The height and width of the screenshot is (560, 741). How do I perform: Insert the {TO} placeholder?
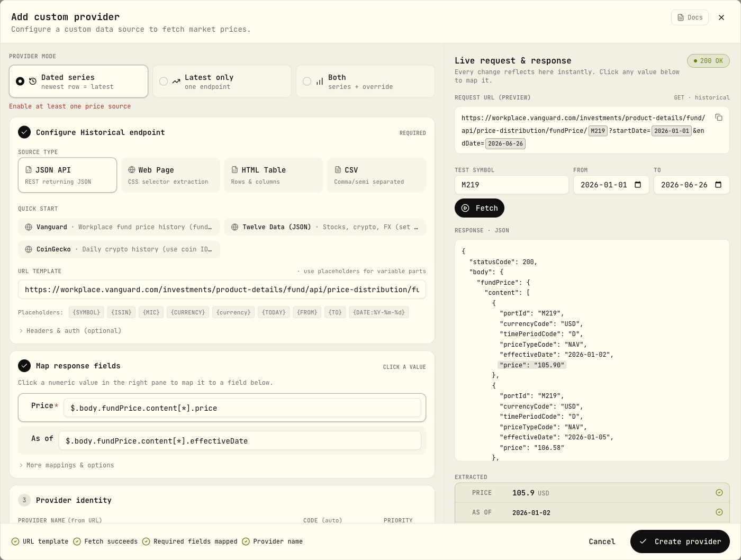335,312
